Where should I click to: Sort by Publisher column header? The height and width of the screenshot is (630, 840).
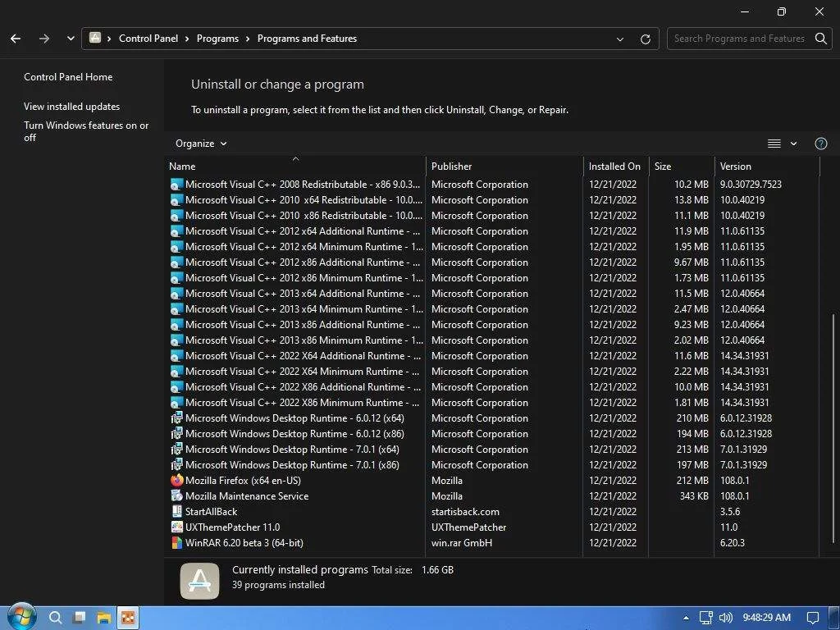pos(504,166)
